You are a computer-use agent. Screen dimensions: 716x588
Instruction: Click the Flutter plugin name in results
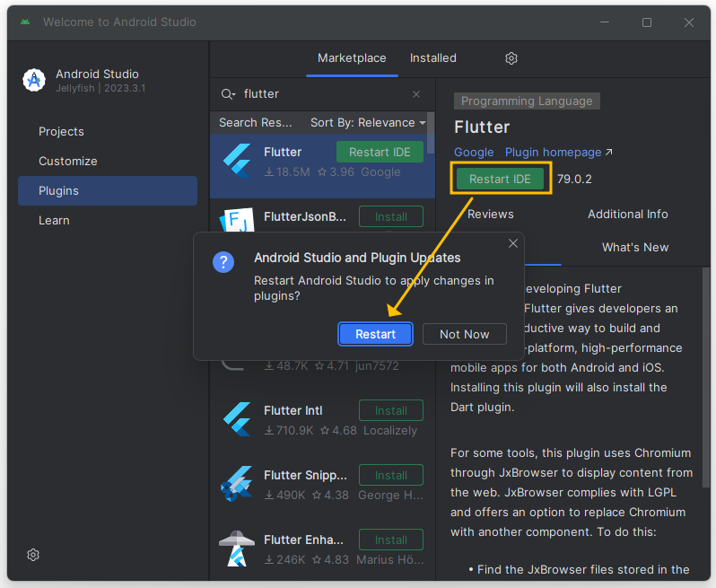(283, 152)
